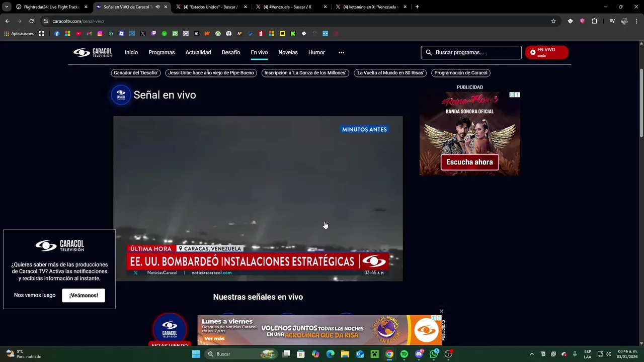
Task: Open the Chrome profile avatar
Action: [x=624, y=21]
